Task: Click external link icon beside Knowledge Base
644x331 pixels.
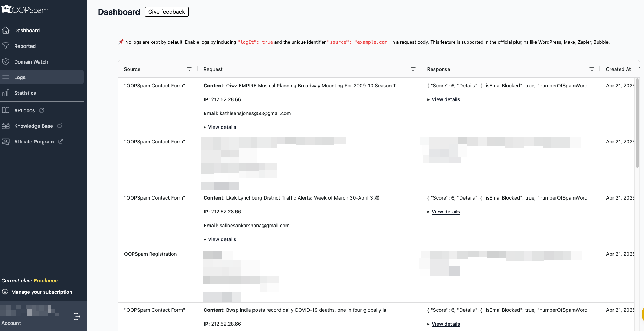Action: point(60,126)
